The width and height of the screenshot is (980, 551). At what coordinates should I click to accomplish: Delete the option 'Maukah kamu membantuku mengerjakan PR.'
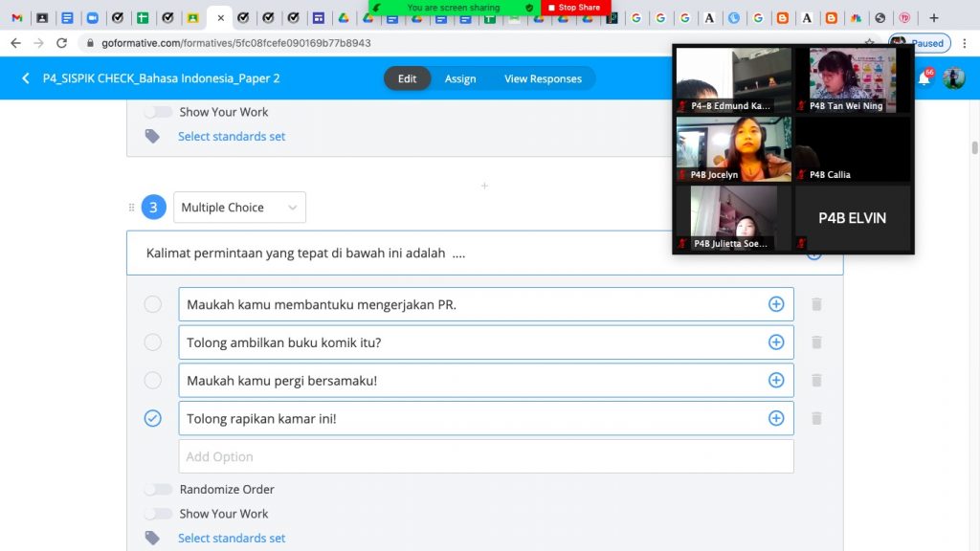tap(816, 304)
